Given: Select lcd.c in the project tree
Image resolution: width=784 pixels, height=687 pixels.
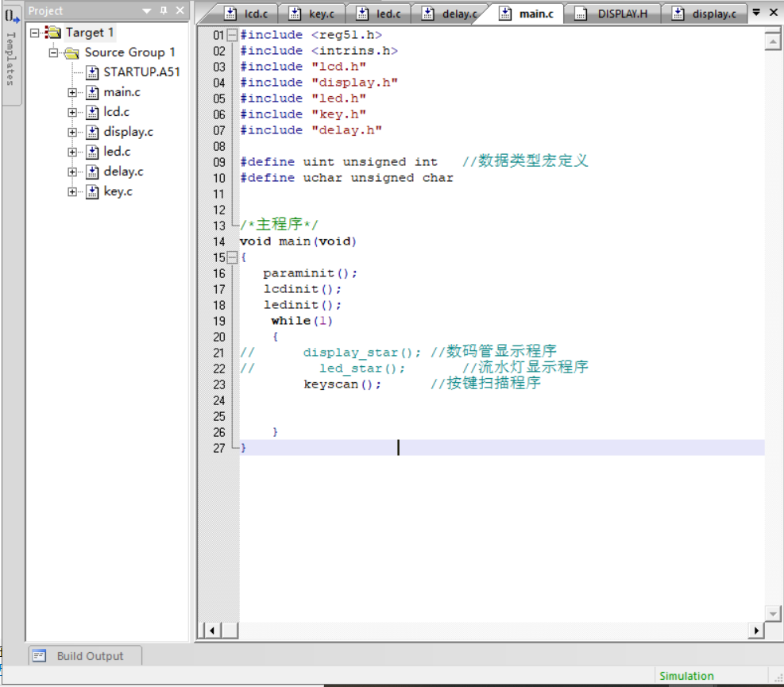Looking at the screenshot, I should pyautogui.click(x=117, y=113).
